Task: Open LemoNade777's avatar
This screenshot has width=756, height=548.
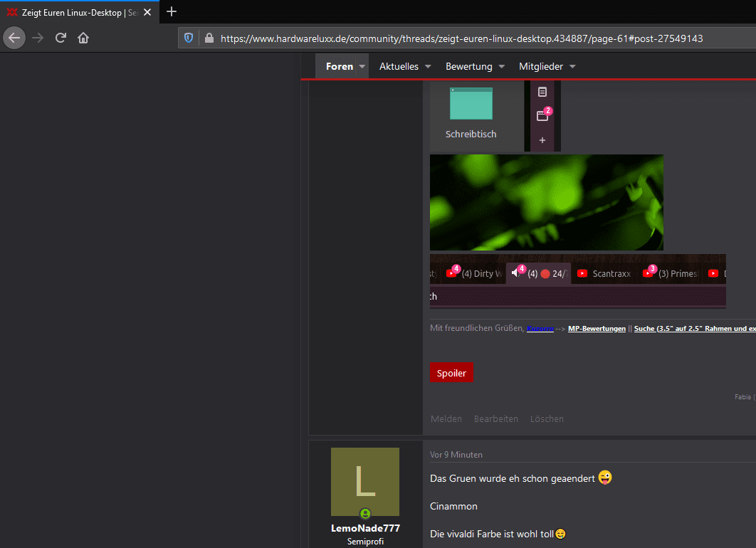Action: point(365,482)
